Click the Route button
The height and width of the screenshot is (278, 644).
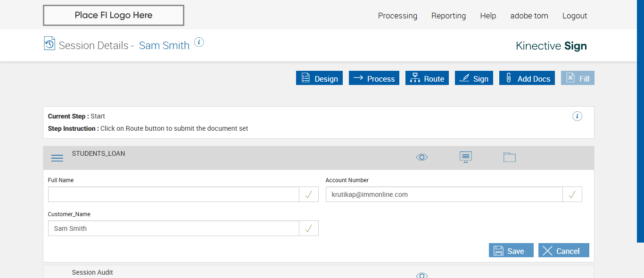(x=427, y=78)
